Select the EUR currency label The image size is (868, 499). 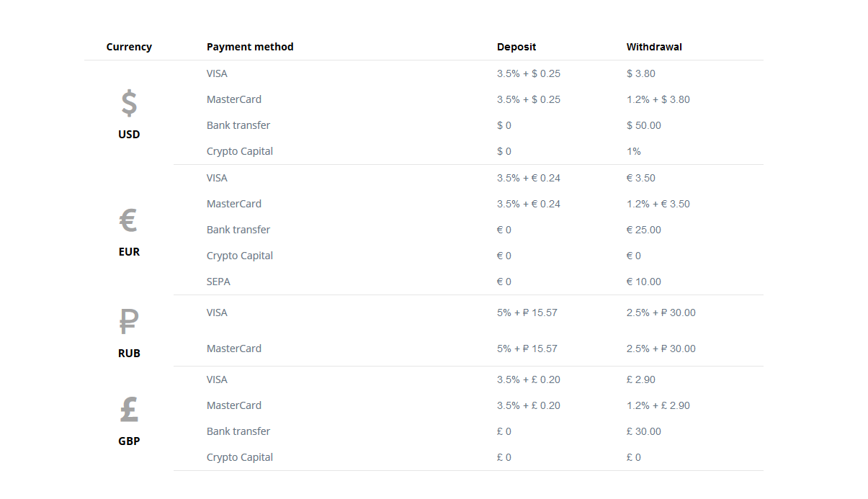coord(129,252)
